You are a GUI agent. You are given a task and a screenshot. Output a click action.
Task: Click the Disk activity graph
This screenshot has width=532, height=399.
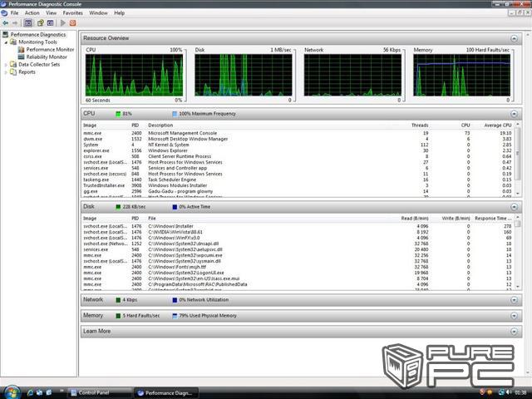(x=244, y=76)
